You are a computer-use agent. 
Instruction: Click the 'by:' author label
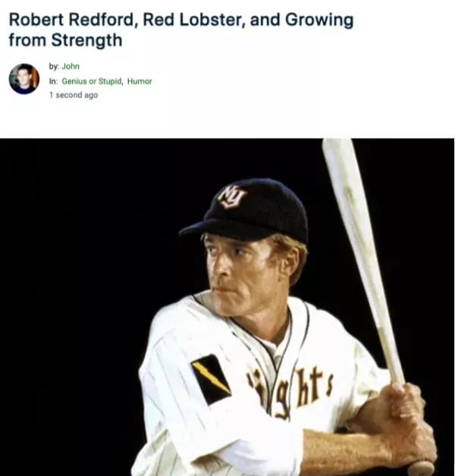(54, 67)
